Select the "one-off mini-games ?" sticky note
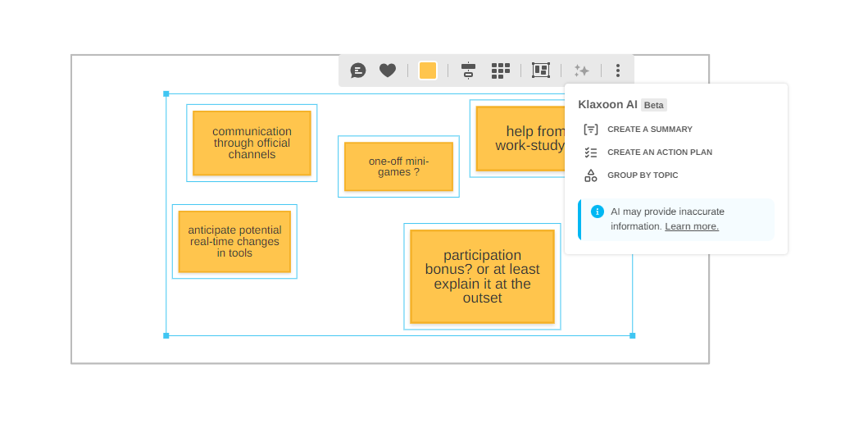This screenshot has height=437, width=868. tap(398, 166)
